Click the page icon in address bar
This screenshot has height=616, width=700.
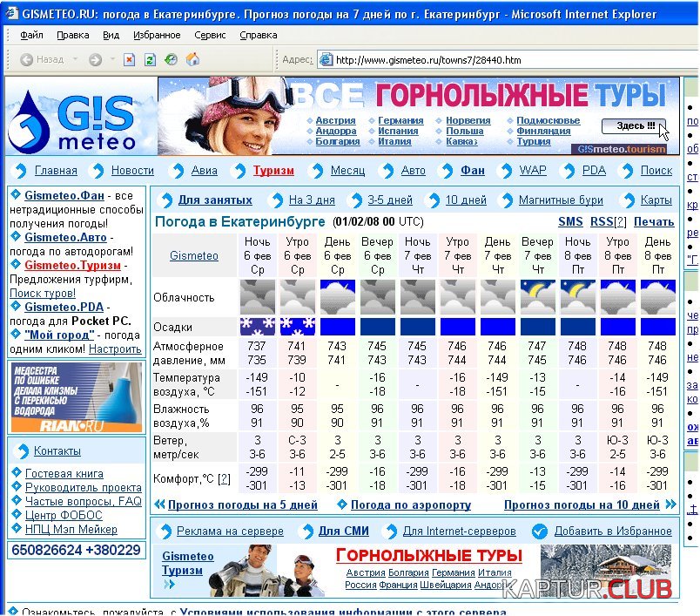pyautogui.click(x=326, y=59)
